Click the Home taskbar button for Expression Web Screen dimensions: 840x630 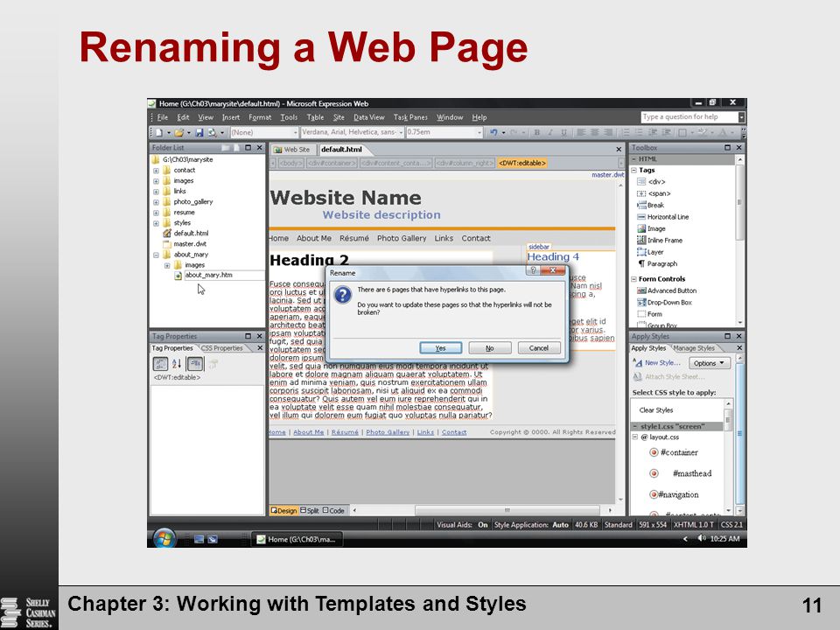[x=297, y=539]
